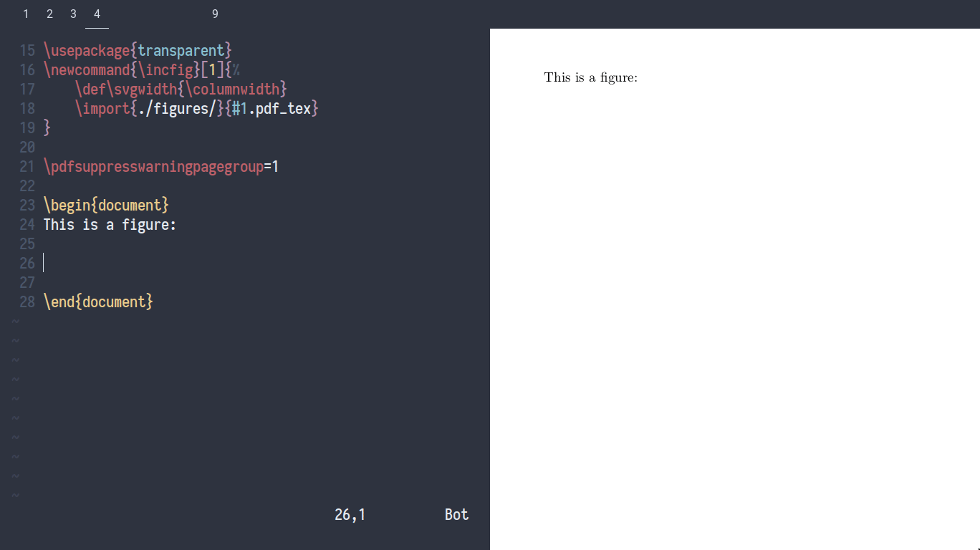Switch to workspace 2 in the top bar
Viewport: 980px width, 550px height.
(49, 13)
